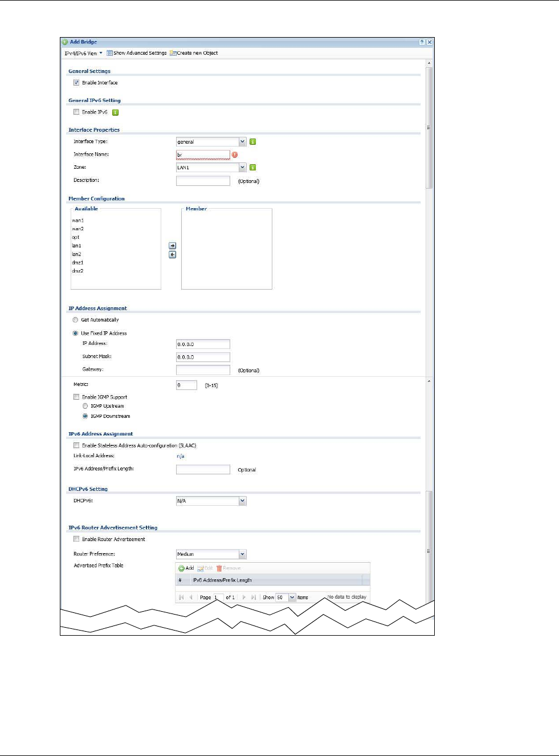Click the Metric input field

coord(186,385)
